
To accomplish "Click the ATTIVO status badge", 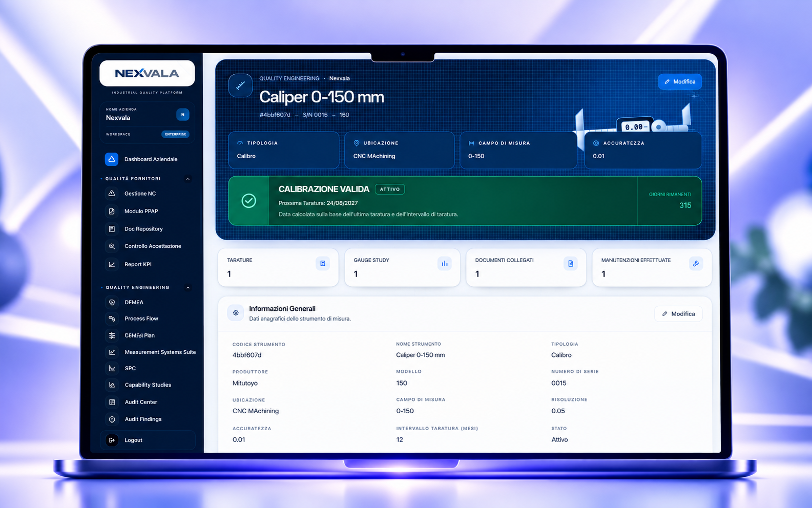I will pos(390,189).
